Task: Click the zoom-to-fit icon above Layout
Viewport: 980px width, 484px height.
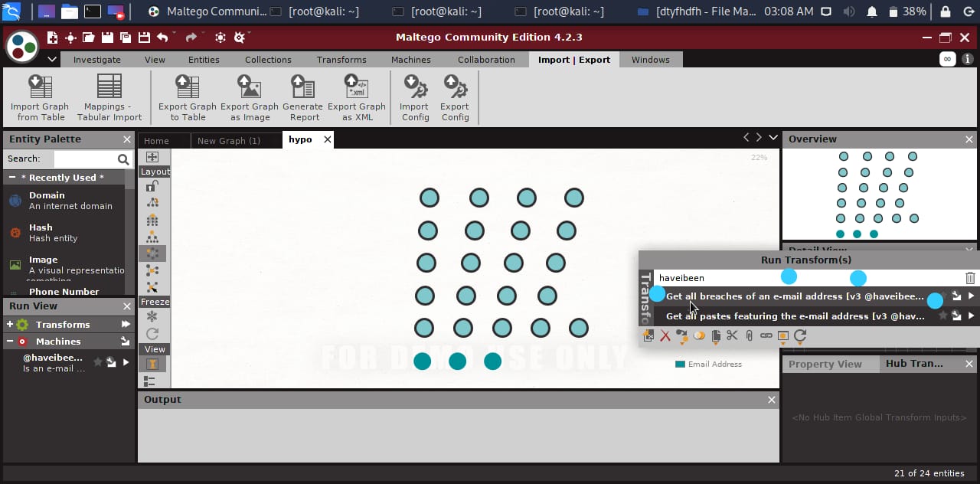Action: 152,157
